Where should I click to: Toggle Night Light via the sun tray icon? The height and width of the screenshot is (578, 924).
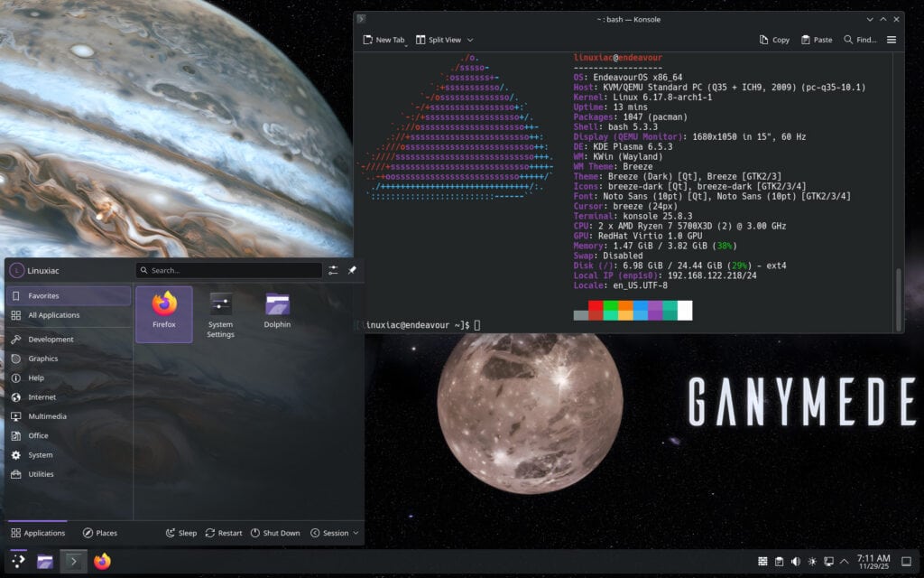pyautogui.click(x=812, y=561)
